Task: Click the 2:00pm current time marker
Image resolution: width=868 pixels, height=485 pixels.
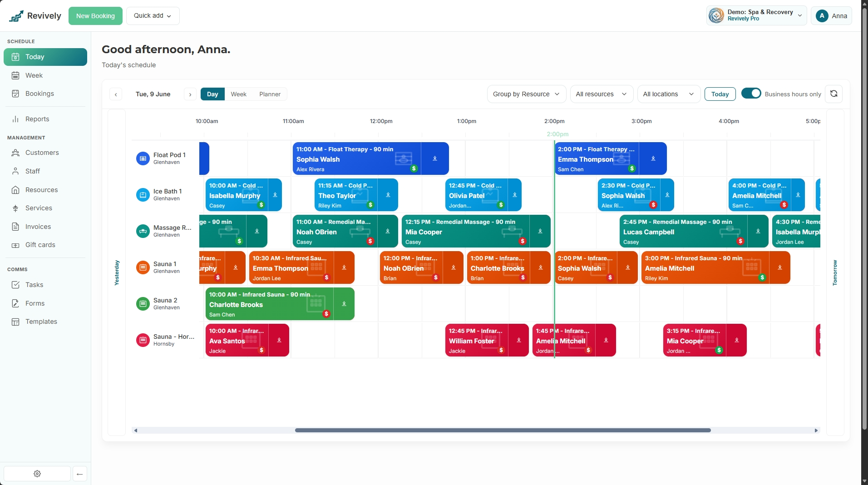Action: pos(557,134)
